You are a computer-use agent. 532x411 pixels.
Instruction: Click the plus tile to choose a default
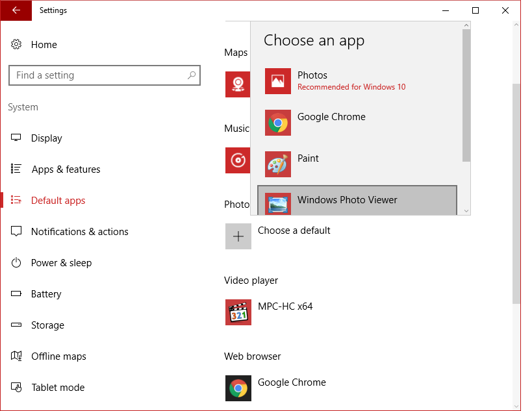click(x=238, y=236)
